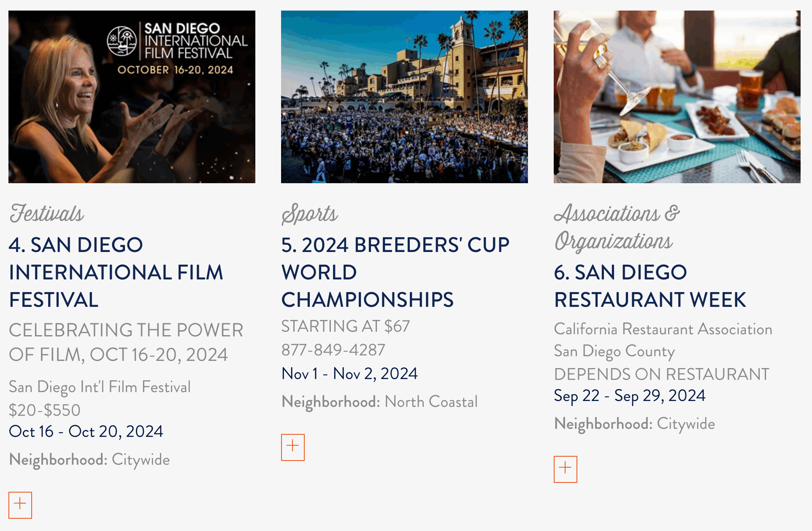The width and height of the screenshot is (812, 531).
Task: Click the North Coastal neighborhood text
Action: tap(431, 402)
